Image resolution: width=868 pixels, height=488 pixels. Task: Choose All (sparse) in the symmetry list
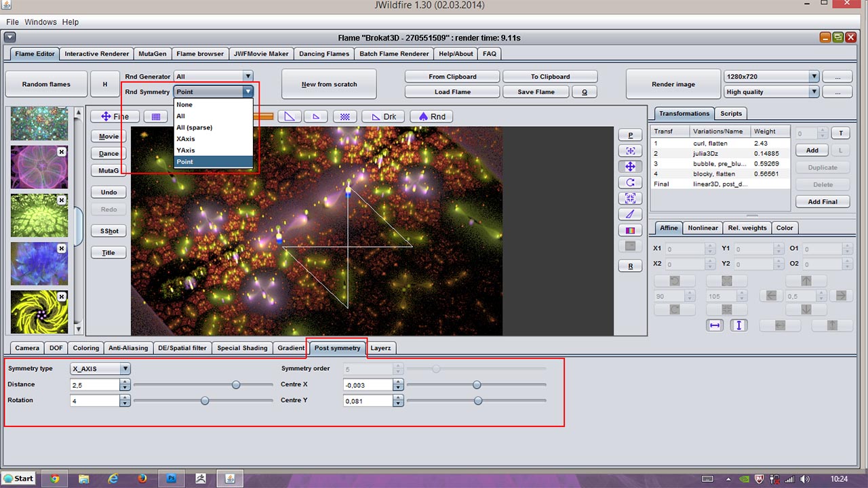point(214,127)
